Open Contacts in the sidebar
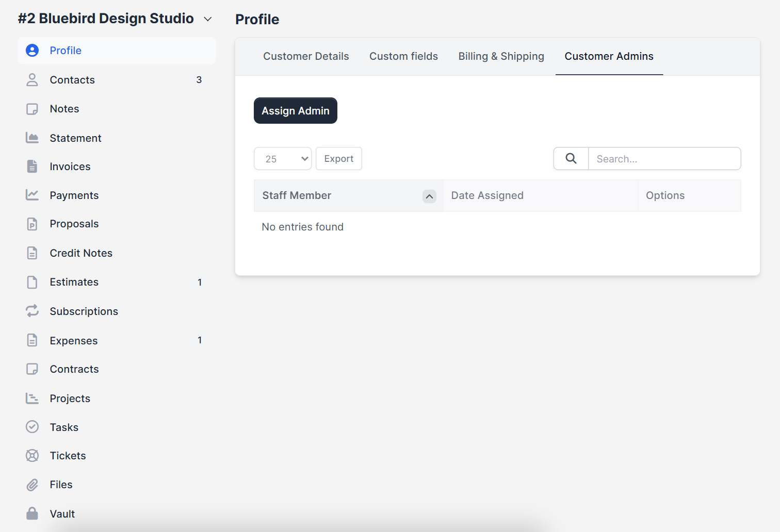Viewport: 780px width, 532px height. pyautogui.click(x=117, y=80)
